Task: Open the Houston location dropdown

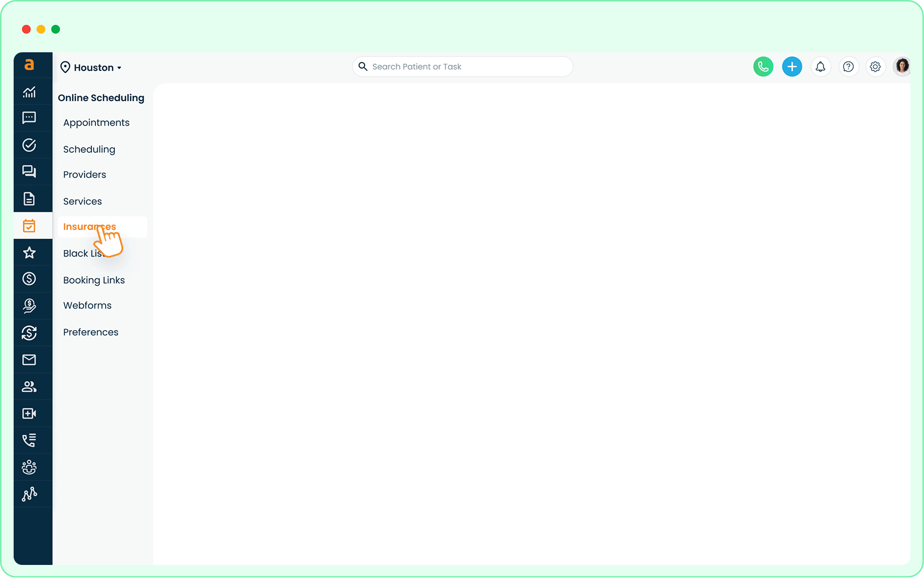Action: click(91, 68)
